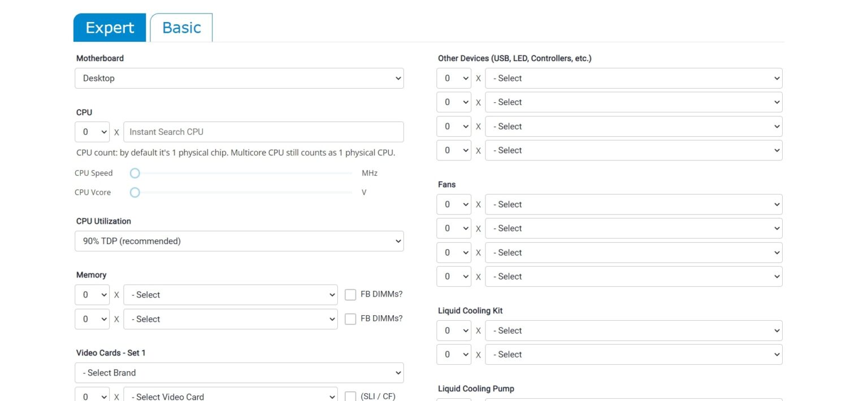Viewport: 868px width, 401px height.
Task: Click the CPU Speed slider handle
Action: click(x=134, y=173)
